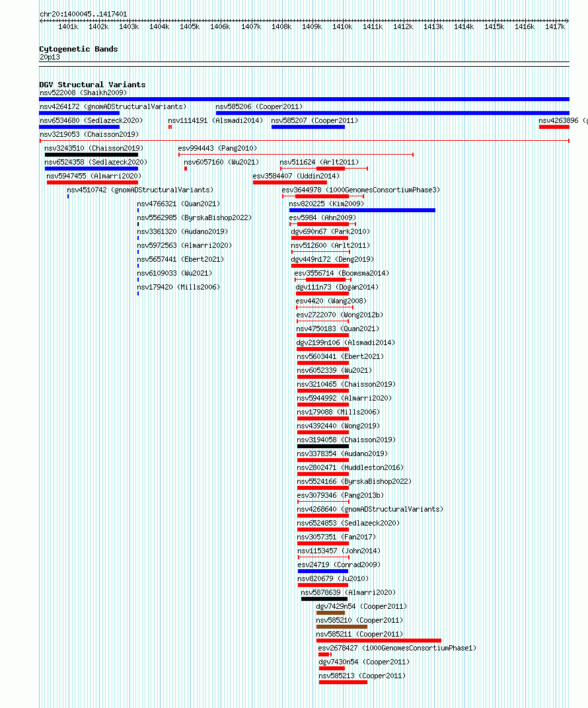
Task: Click nsv4766321 (Quan2021) label
Action: pyautogui.click(x=178, y=204)
